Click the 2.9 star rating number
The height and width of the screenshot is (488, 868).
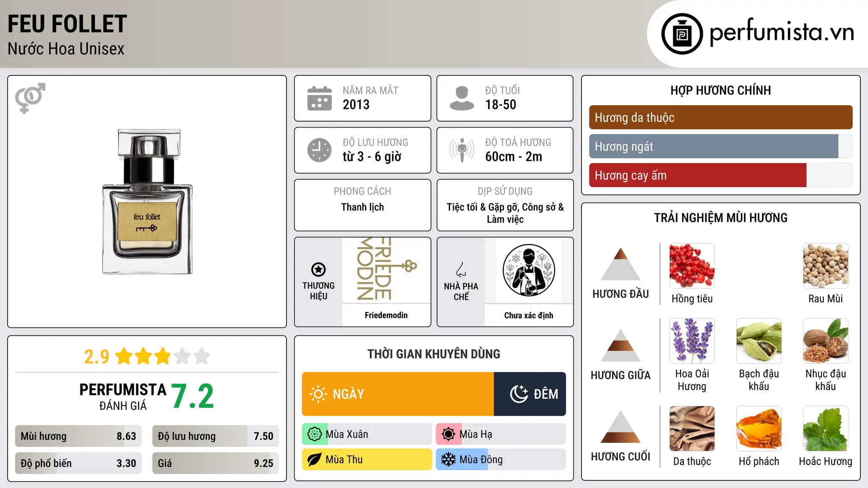tap(97, 357)
